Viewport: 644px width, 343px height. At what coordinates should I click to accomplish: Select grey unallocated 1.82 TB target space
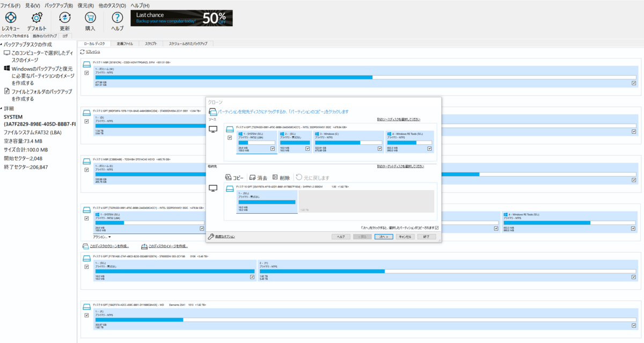367,201
